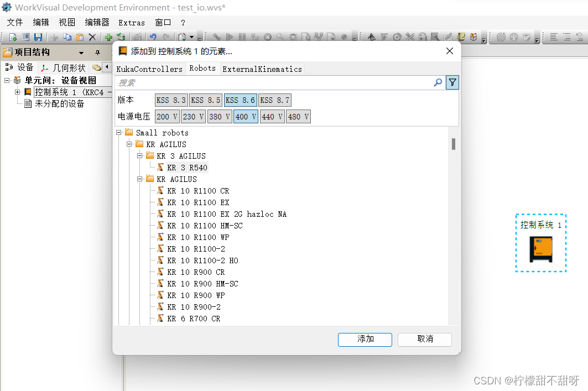
Task: Toggle the 480 V voltage filter
Action: click(298, 117)
